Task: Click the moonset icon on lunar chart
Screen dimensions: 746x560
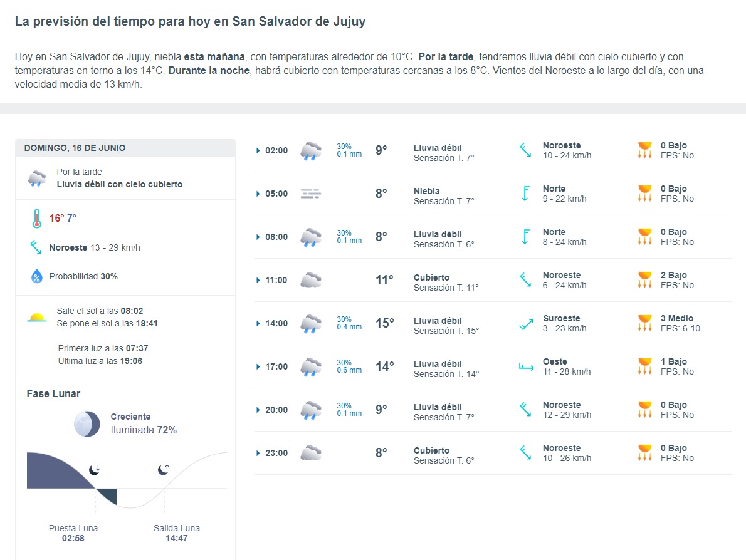Action: 95,470
